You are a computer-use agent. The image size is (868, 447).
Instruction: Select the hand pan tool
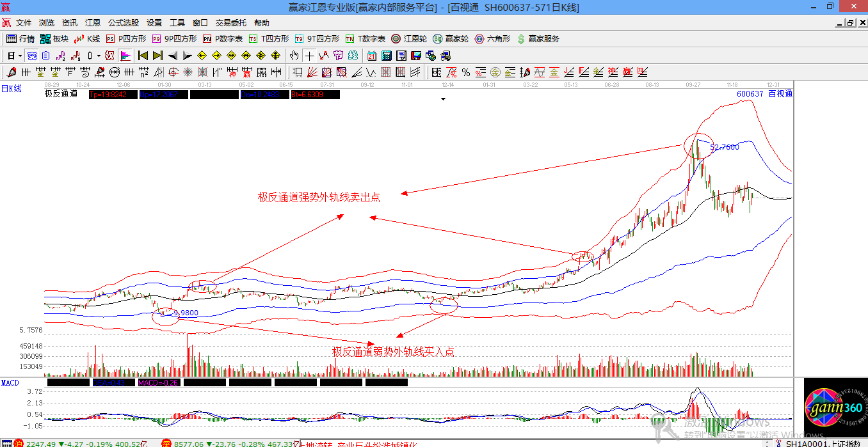click(x=294, y=56)
